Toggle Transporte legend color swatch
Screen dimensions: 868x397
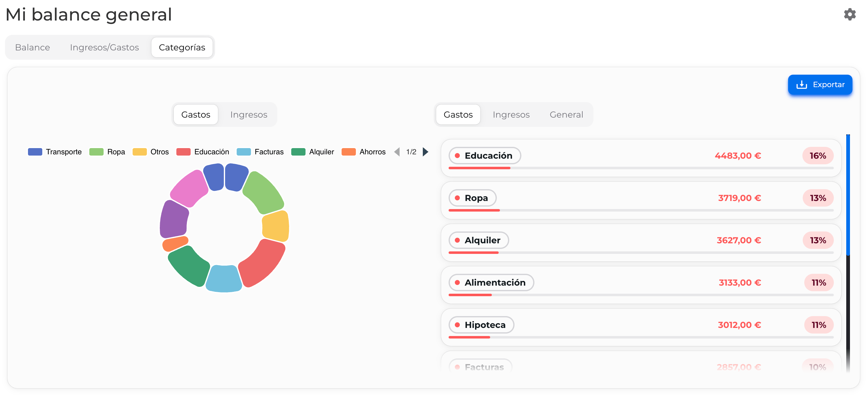point(35,152)
